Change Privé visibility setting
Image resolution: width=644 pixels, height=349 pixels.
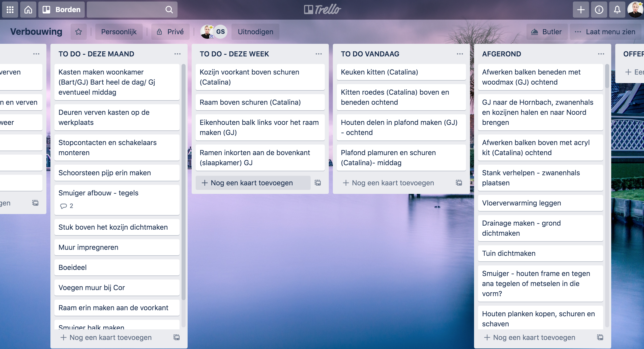coord(170,32)
